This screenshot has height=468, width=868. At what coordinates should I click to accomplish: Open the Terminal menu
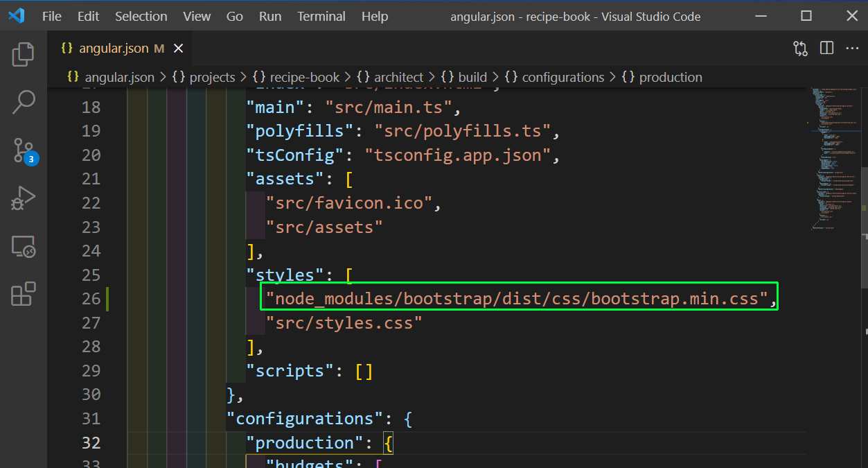point(322,16)
